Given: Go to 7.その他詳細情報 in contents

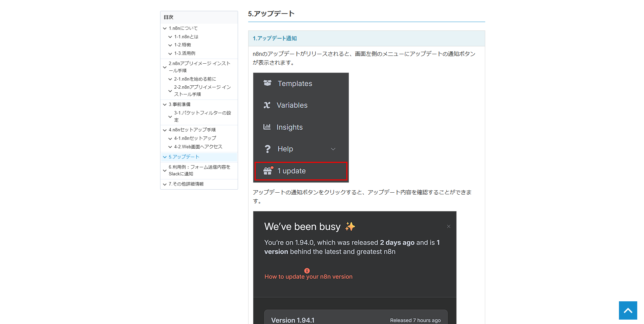Looking at the screenshot, I should pyautogui.click(x=186, y=184).
